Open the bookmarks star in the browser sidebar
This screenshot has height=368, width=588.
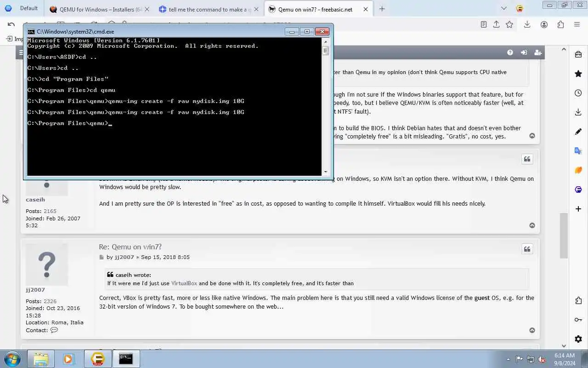pyautogui.click(x=578, y=74)
